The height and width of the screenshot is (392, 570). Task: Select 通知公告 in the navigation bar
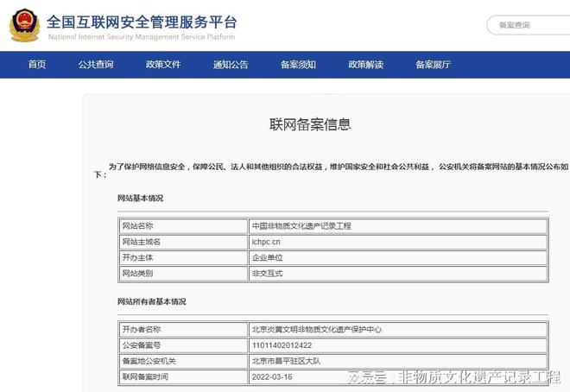[x=231, y=65]
